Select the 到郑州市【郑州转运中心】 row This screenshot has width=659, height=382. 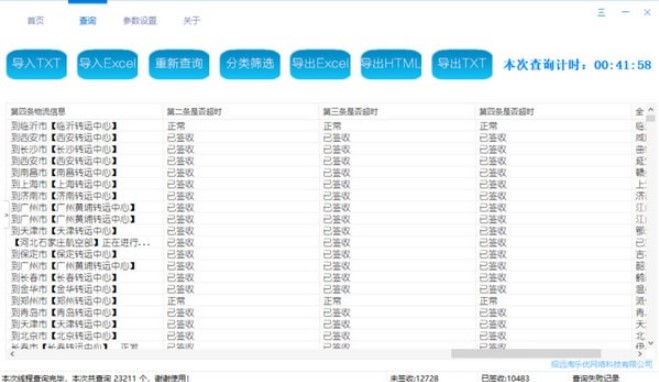tap(326, 301)
